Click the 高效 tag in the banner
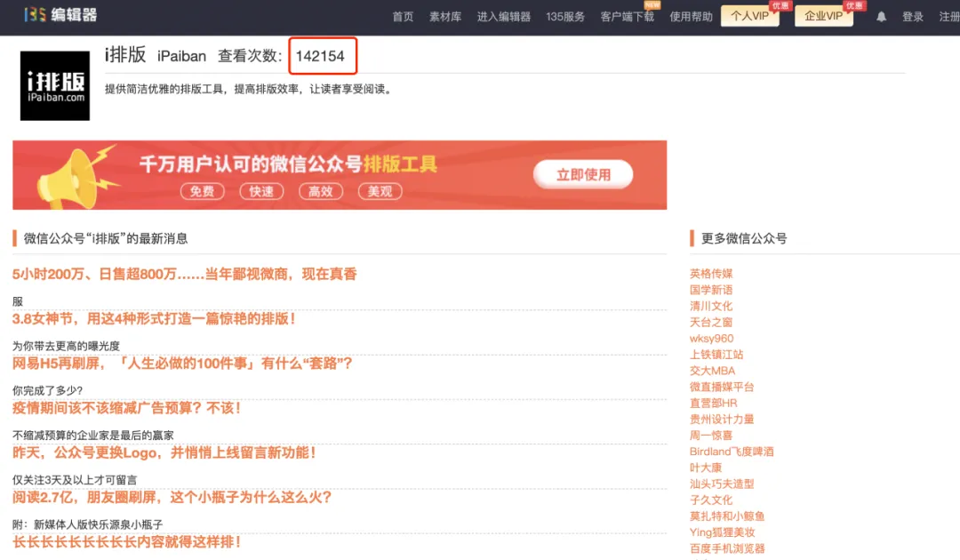This screenshot has height=560, width=960. click(x=321, y=192)
